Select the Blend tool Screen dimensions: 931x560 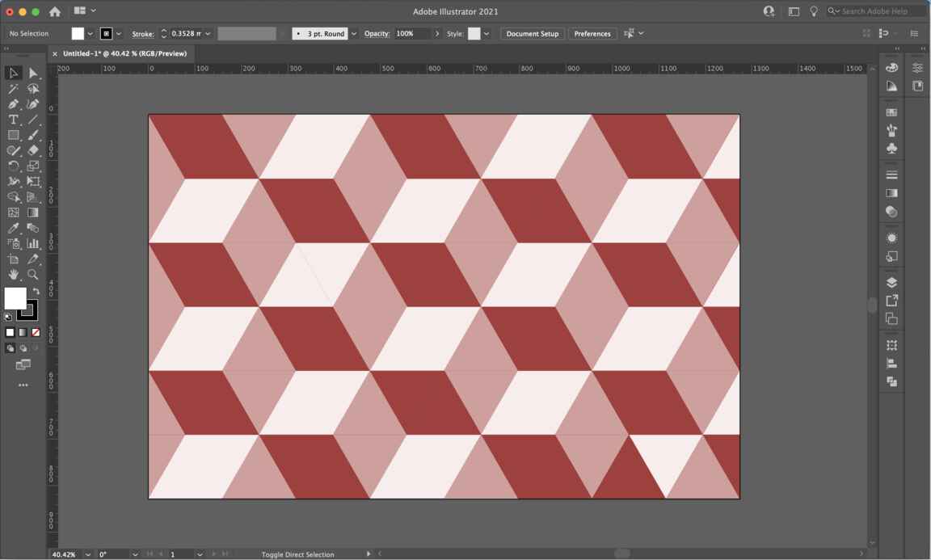(32, 228)
